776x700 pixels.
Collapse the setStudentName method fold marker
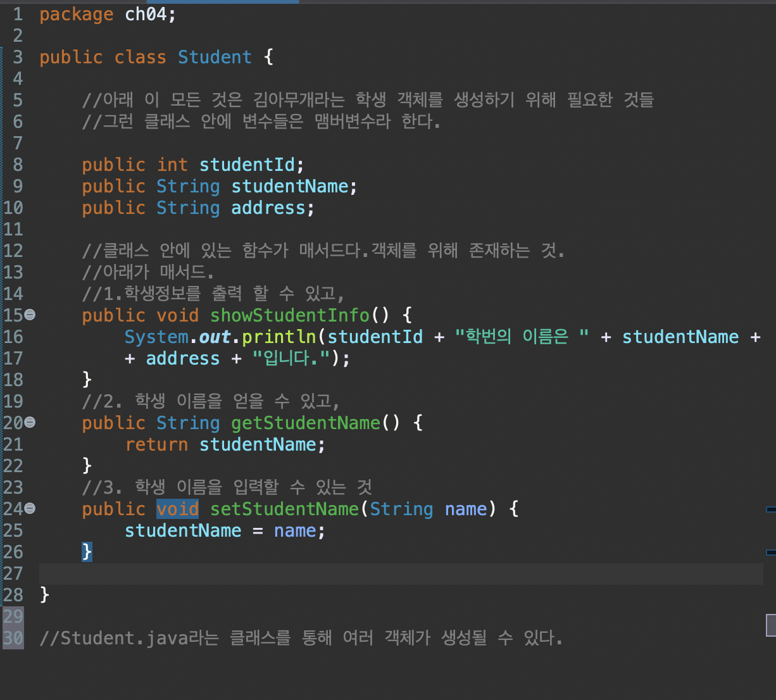pos(30,508)
